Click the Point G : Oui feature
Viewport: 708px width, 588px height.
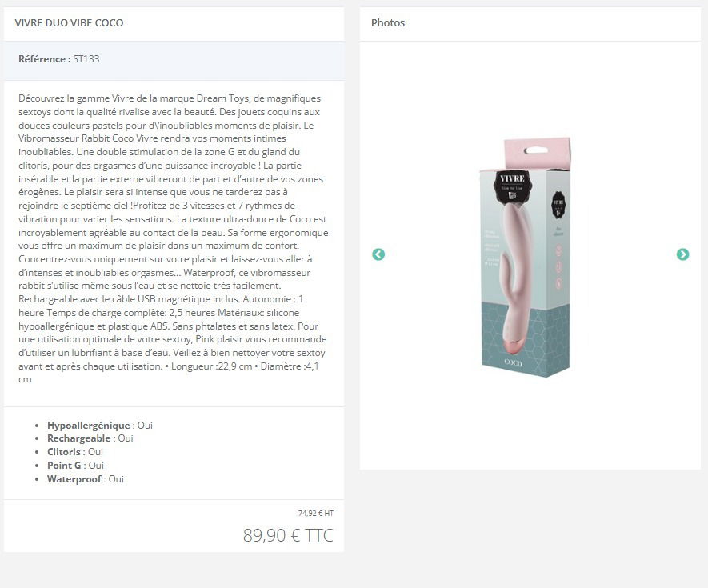[x=75, y=466]
